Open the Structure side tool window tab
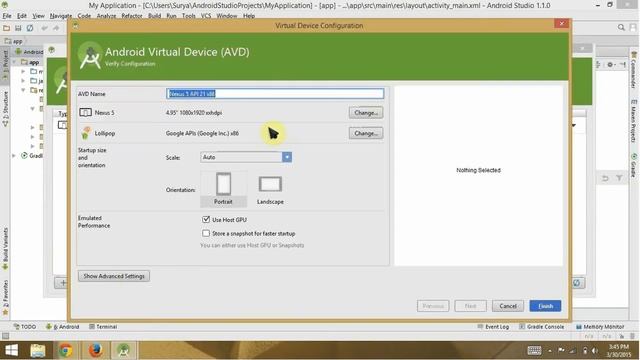640x360 pixels. click(5, 109)
